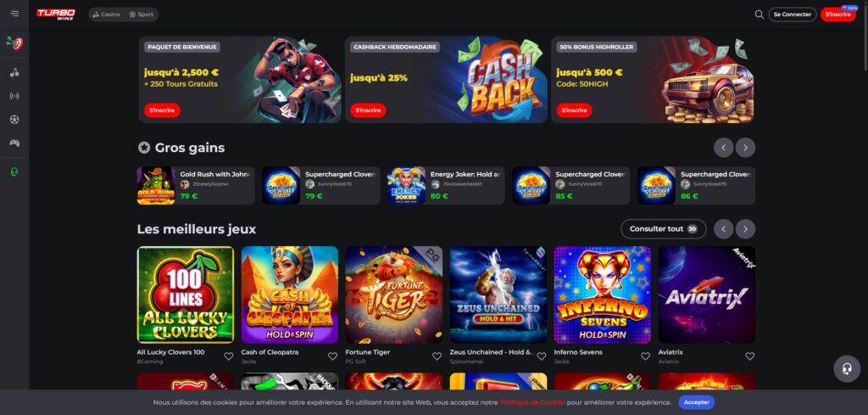Open the live broadcast sidebar icon
Viewport: 868px width, 415px height.
(14, 96)
